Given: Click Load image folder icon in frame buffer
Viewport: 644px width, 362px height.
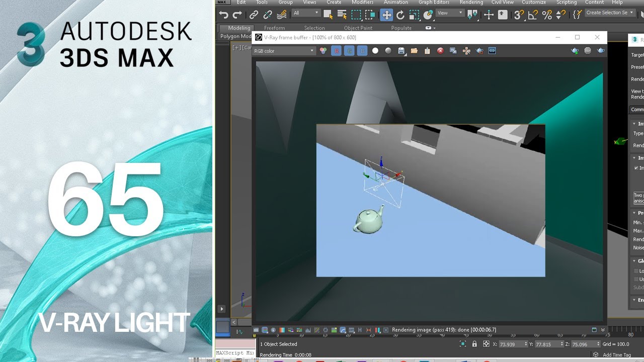Looking at the screenshot, I should coord(414,51).
